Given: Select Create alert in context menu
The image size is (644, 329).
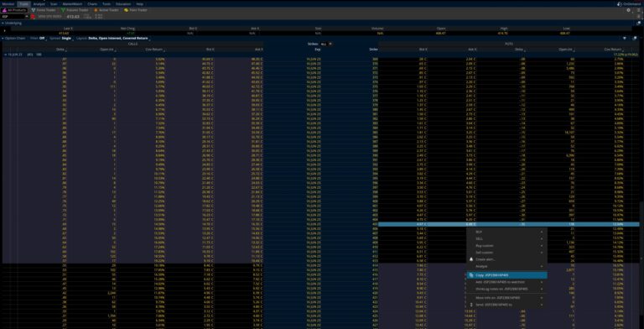Looking at the screenshot, I should tap(506, 259).
